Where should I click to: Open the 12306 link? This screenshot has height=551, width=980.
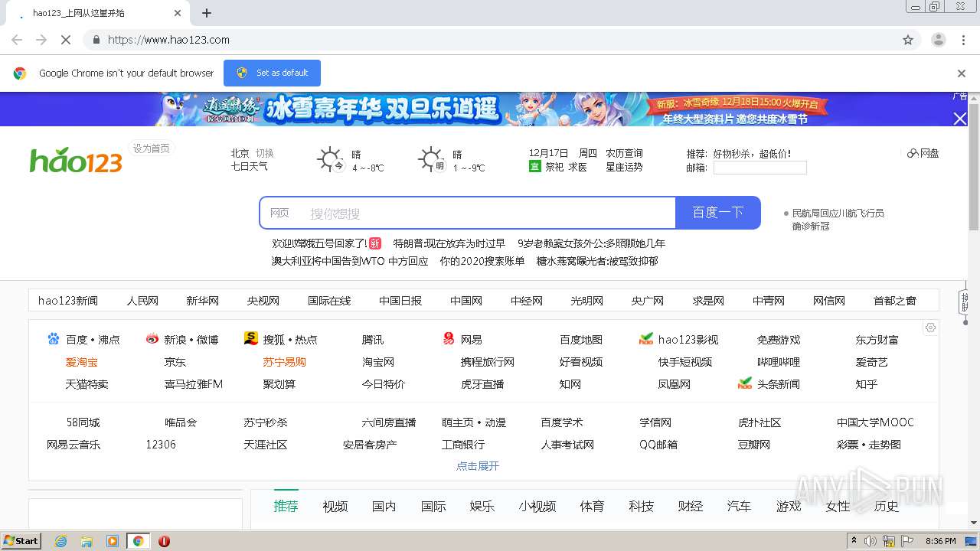tap(161, 444)
